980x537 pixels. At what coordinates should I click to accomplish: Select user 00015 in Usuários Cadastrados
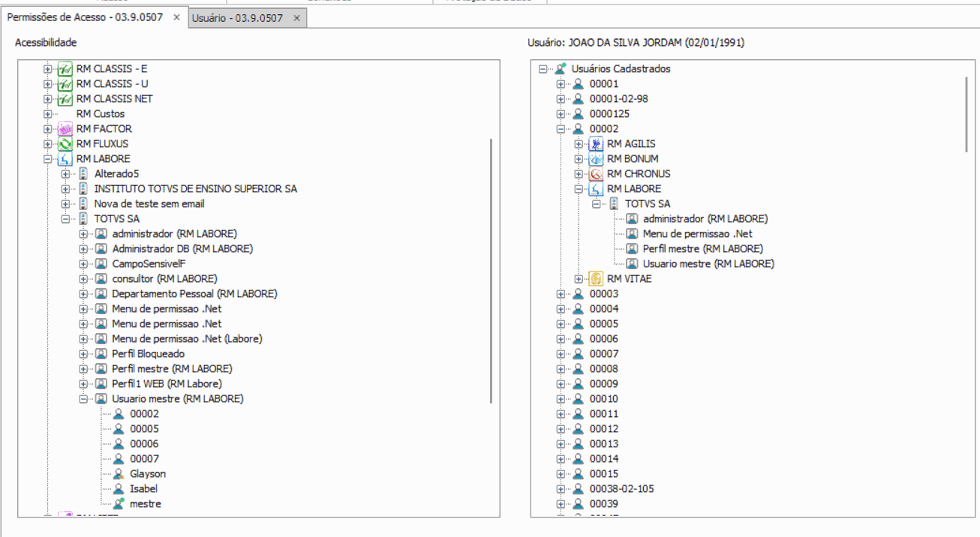point(604,474)
